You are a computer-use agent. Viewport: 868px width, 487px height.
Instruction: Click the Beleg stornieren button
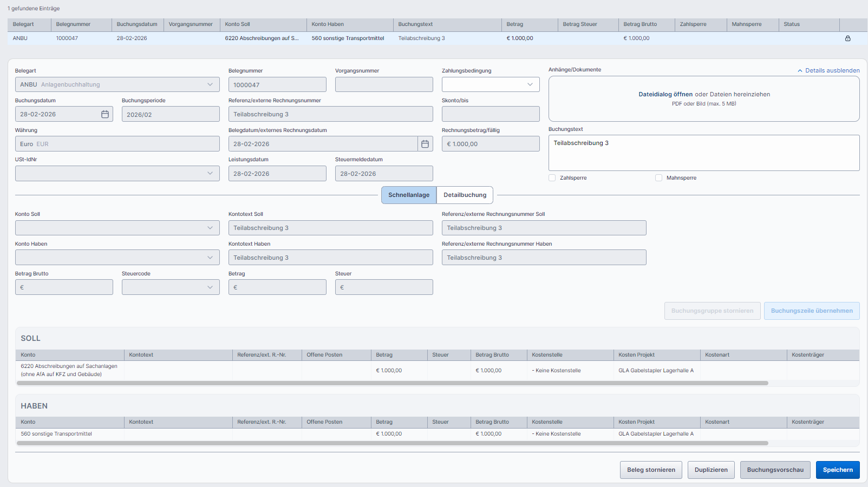coord(651,470)
